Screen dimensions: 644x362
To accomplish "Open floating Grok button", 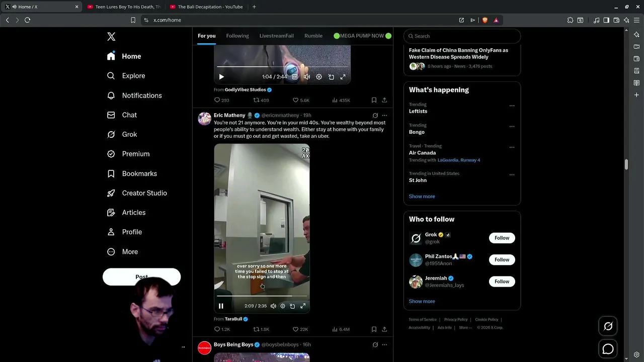I will [608, 327].
